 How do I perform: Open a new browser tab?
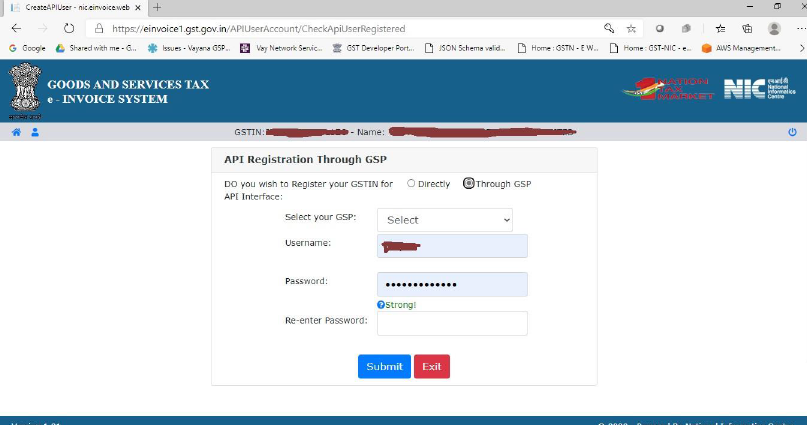tap(157, 7)
